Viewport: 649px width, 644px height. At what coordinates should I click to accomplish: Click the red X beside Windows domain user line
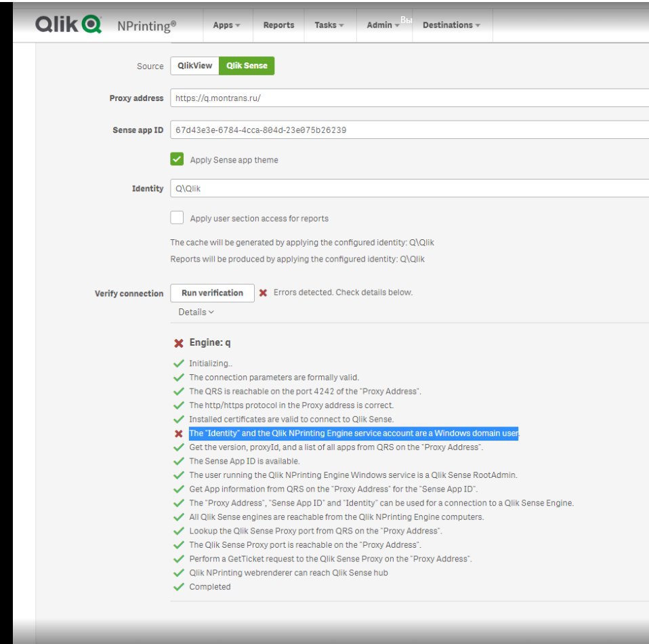click(178, 434)
